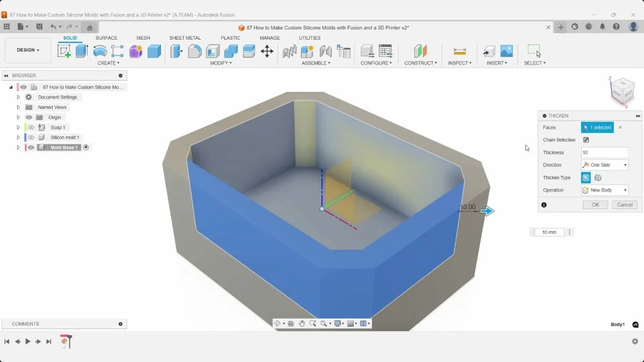Switch to the SHEET METAL tab

(x=185, y=38)
